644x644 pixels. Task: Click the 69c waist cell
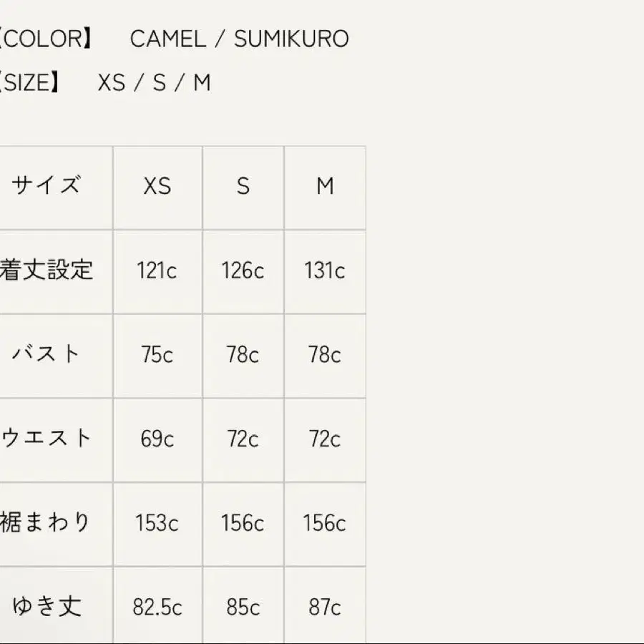157,439
